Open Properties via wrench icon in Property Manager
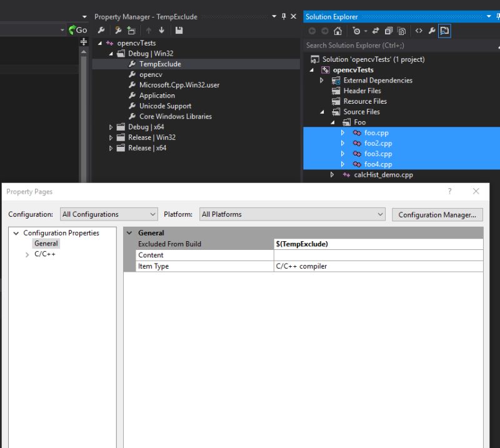Image resolution: width=500 pixels, height=448 pixels. [x=101, y=29]
